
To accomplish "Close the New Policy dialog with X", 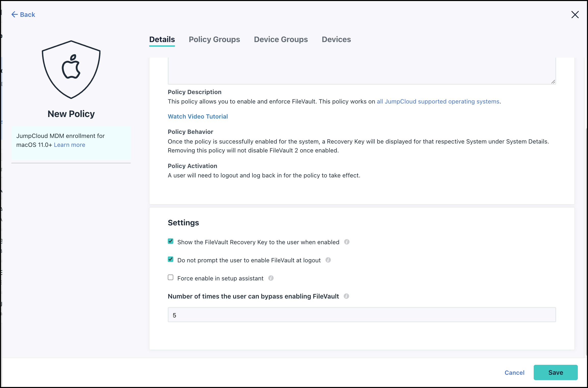I will point(575,15).
